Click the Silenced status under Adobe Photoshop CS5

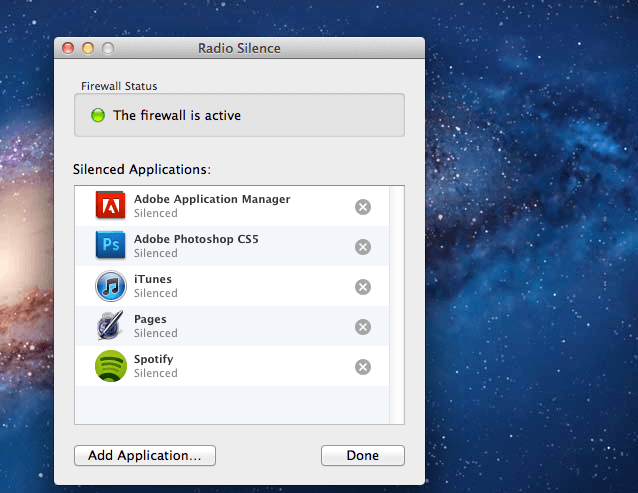click(x=155, y=253)
